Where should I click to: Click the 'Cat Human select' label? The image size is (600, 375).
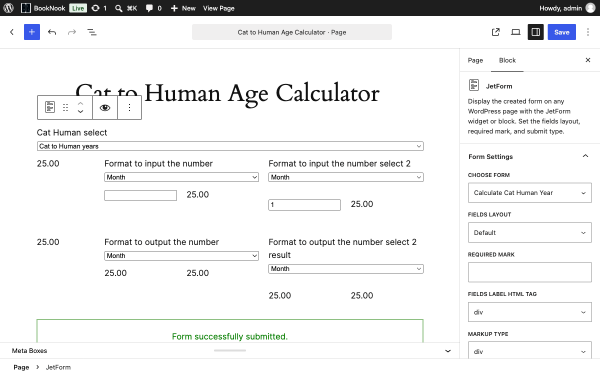click(72, 133)
